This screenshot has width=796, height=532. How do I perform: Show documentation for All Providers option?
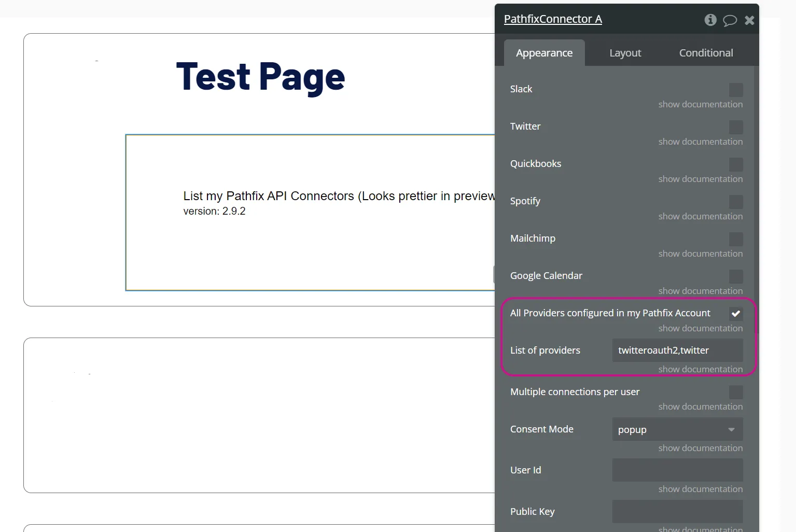pyautogui.click(x=701, y=328)
